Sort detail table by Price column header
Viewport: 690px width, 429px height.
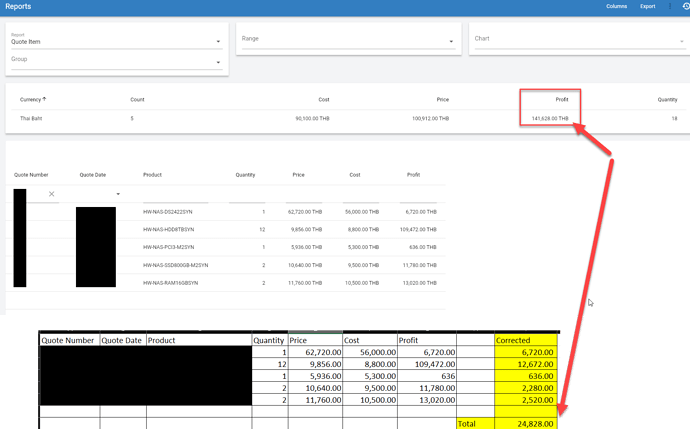(x=298, y=175)
